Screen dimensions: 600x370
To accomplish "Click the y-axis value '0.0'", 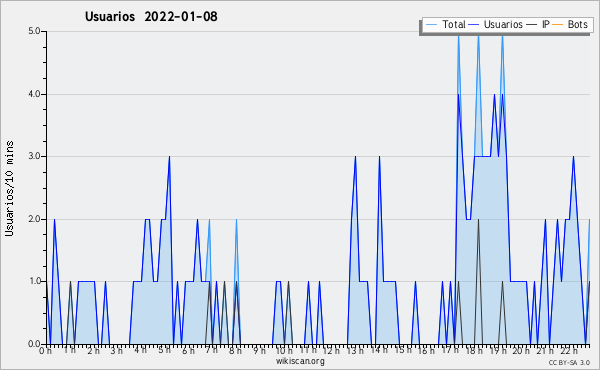I will pyautogui.click(x=34, y=344).
